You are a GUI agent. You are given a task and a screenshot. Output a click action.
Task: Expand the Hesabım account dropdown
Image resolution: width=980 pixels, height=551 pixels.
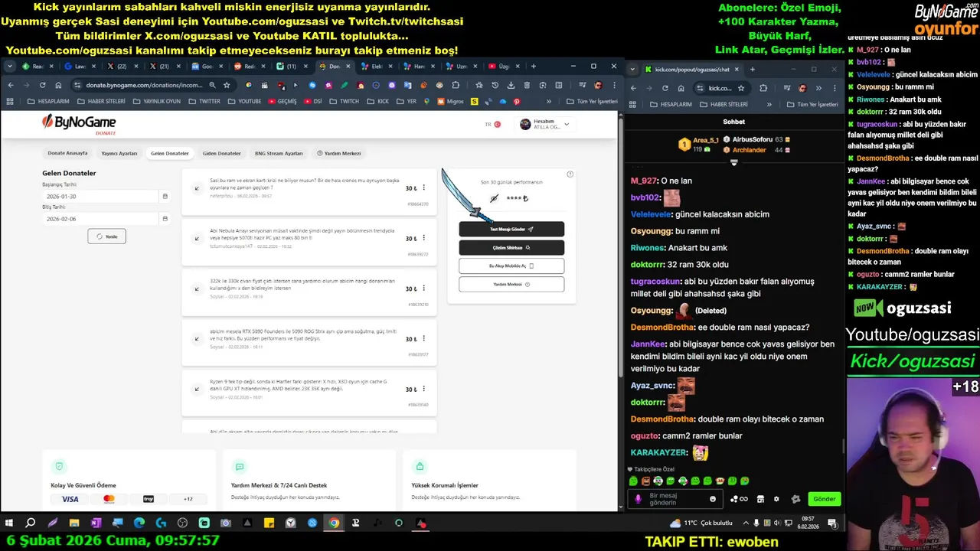click(x=544, y=124)
